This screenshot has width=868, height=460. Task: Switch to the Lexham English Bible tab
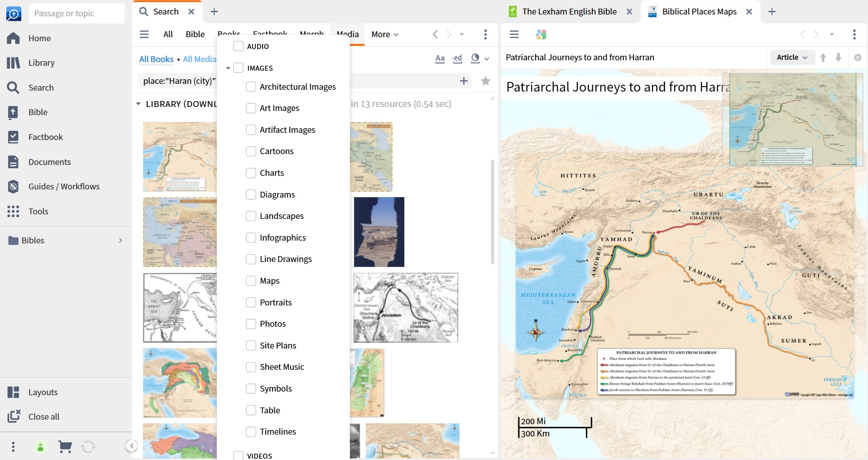[569, 11]
